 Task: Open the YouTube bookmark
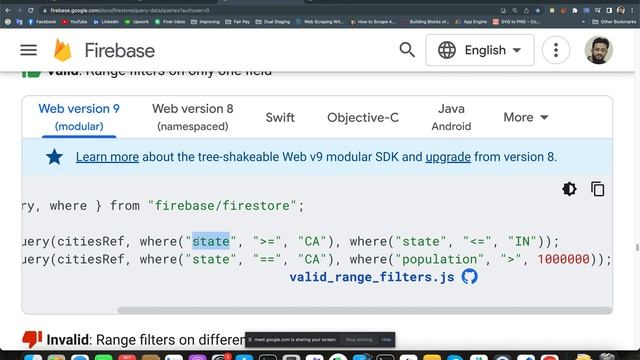click(x=75, y=22)
